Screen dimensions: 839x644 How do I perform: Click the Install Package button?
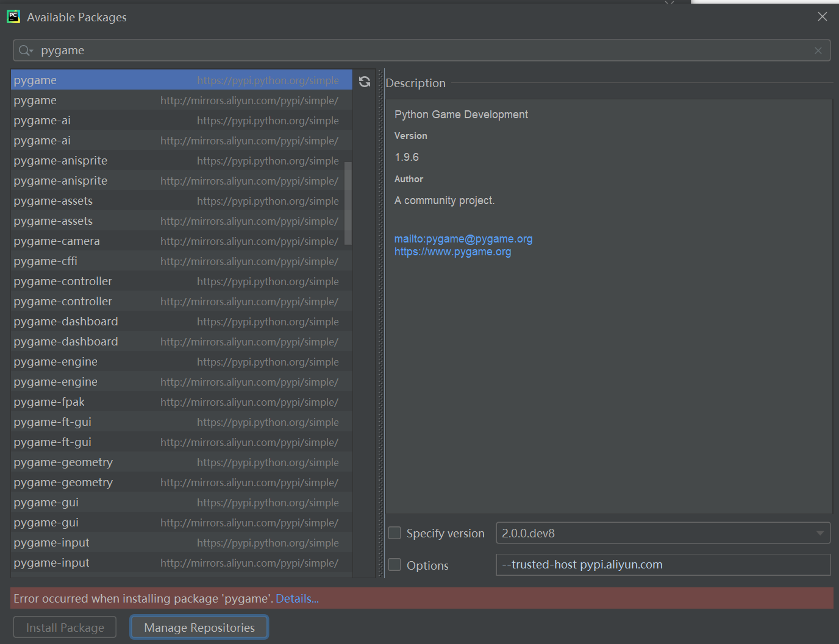(x=65, y=628)
